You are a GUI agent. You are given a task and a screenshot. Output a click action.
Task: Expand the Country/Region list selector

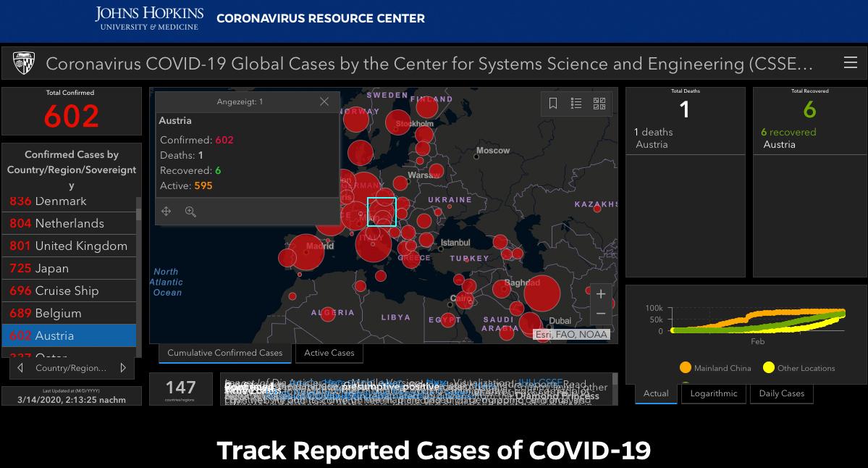[71, 368]
